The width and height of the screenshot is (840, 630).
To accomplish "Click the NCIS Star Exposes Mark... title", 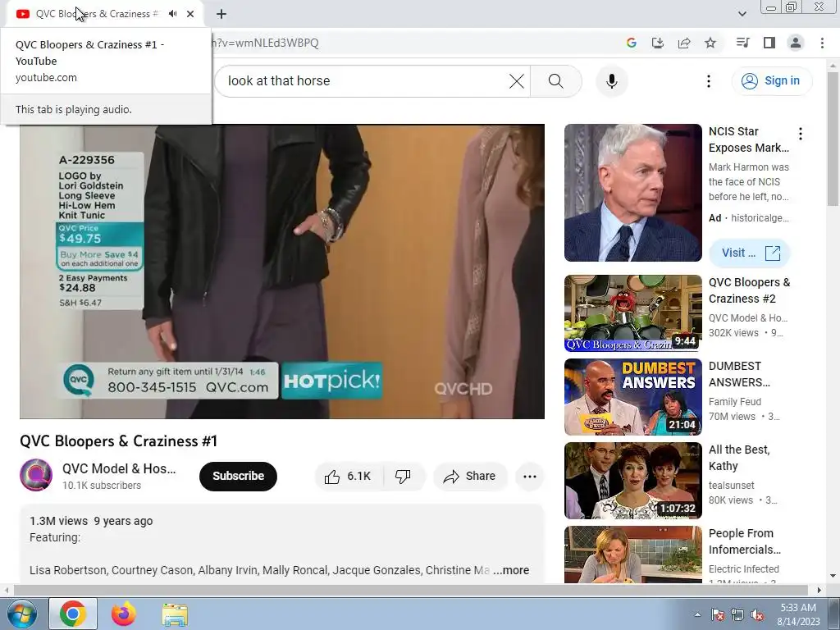I will pos(748,139).
